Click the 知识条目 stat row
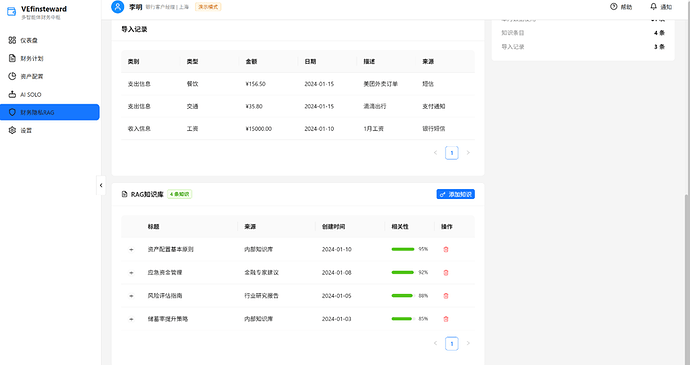This screenshot has height=365, width=690. click(x=583, y=33)
